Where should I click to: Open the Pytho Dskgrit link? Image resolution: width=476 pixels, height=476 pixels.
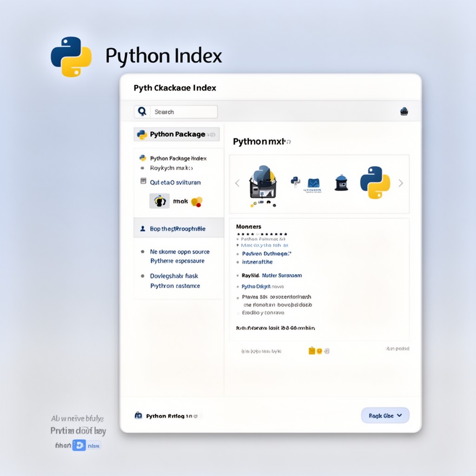pos(256,286)
